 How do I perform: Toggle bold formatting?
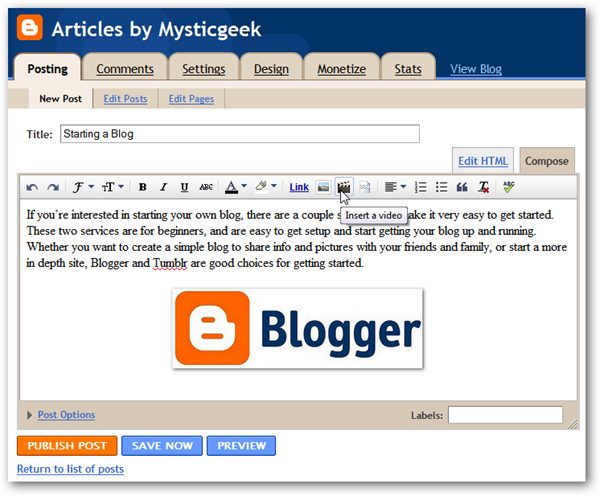[x=143, y=187]
